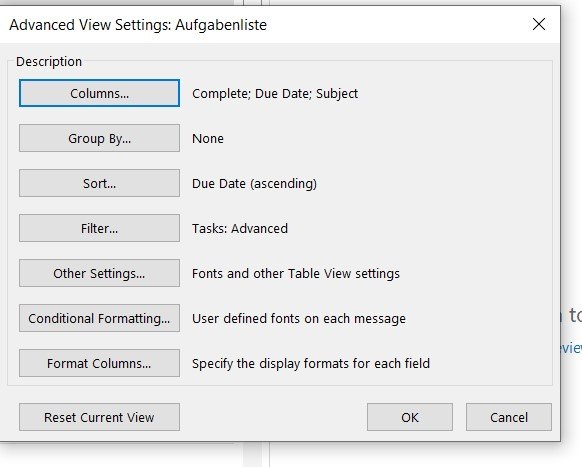Viewport: 582px width, 467px height.
Task: Open the Sort... options
Action: tap(99, 183)
